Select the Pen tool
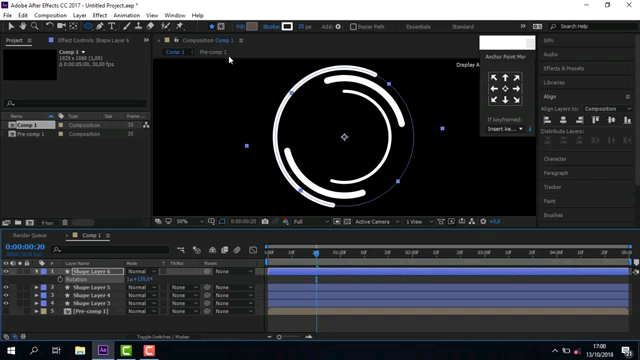640x360 pixels. coord(100,26)
